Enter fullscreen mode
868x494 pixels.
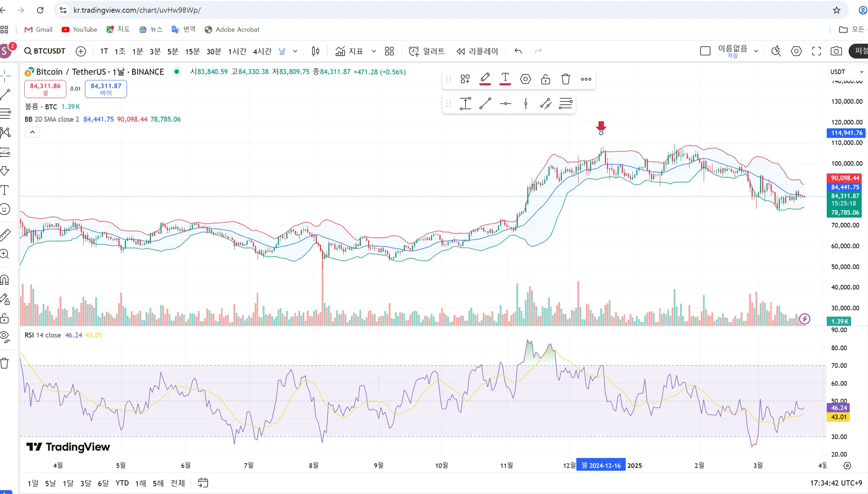coord(816,51)
